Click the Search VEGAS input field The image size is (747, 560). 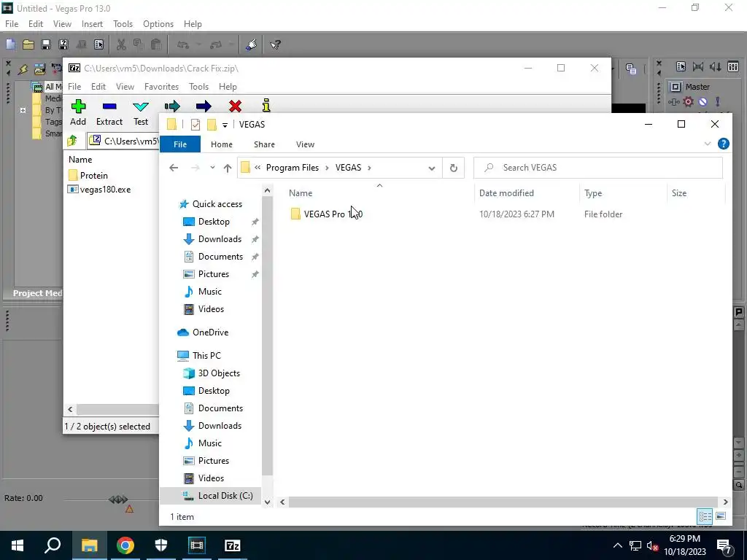(598, 168)
